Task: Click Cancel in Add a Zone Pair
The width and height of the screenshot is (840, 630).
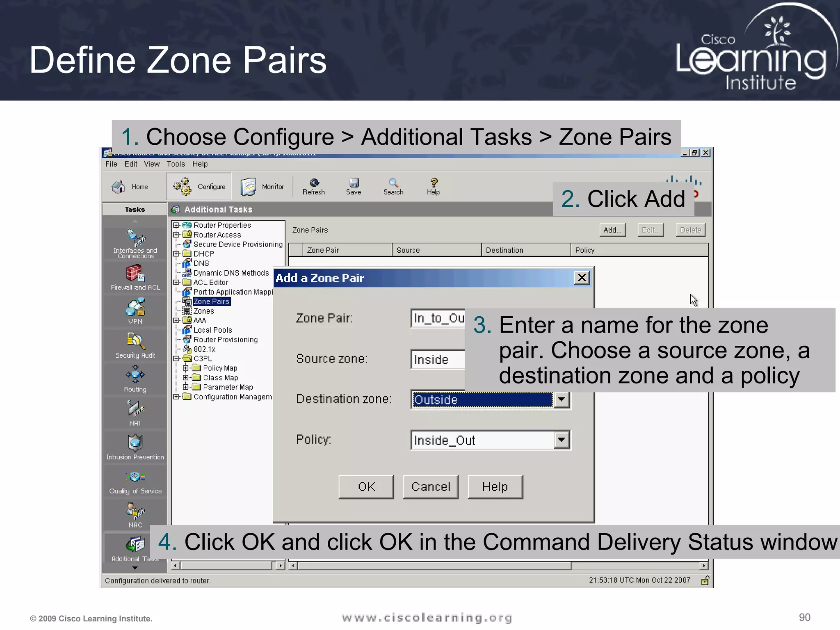Action: click(431, 487)
